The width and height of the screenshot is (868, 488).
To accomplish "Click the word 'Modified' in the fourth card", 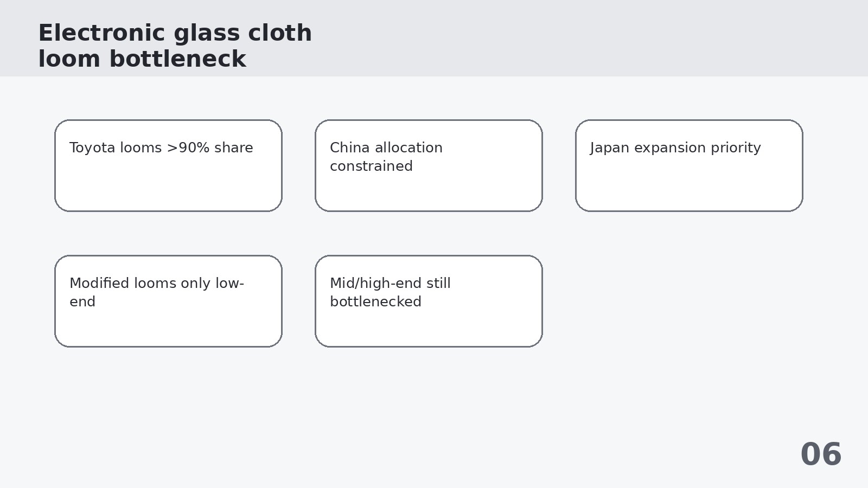I will click(99, 284).
